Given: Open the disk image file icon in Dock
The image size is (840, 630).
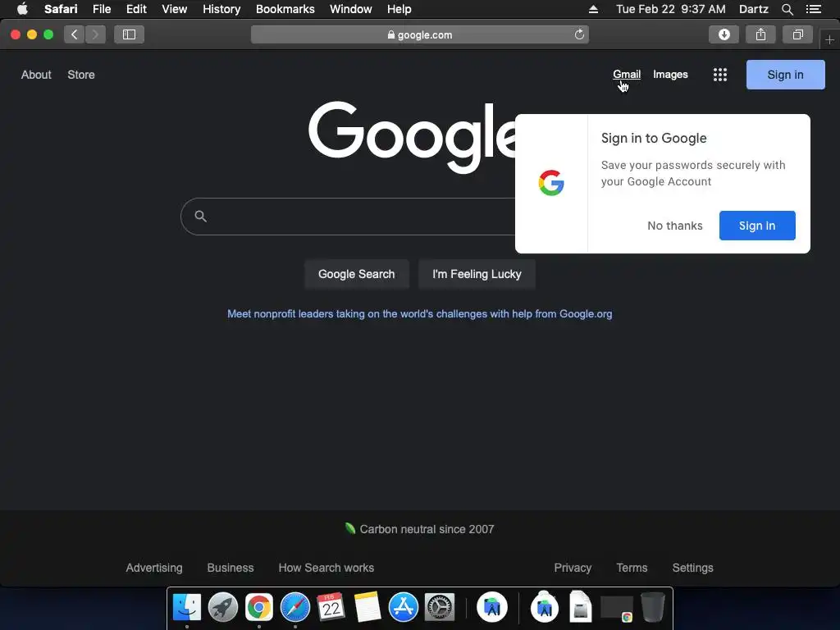Looking at the screenshot, I should coord(580,606).
